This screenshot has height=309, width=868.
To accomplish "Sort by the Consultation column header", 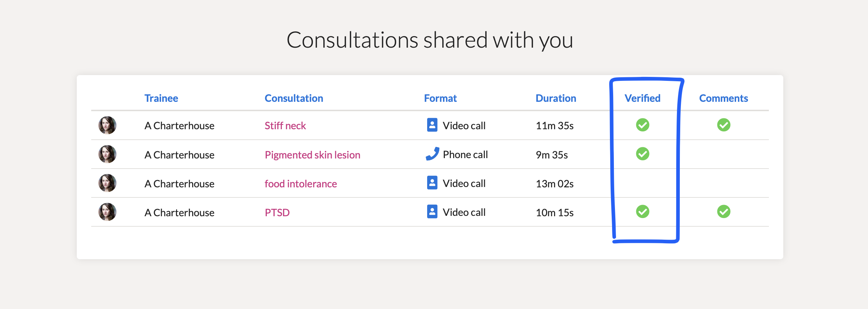I will coord(294,98).
